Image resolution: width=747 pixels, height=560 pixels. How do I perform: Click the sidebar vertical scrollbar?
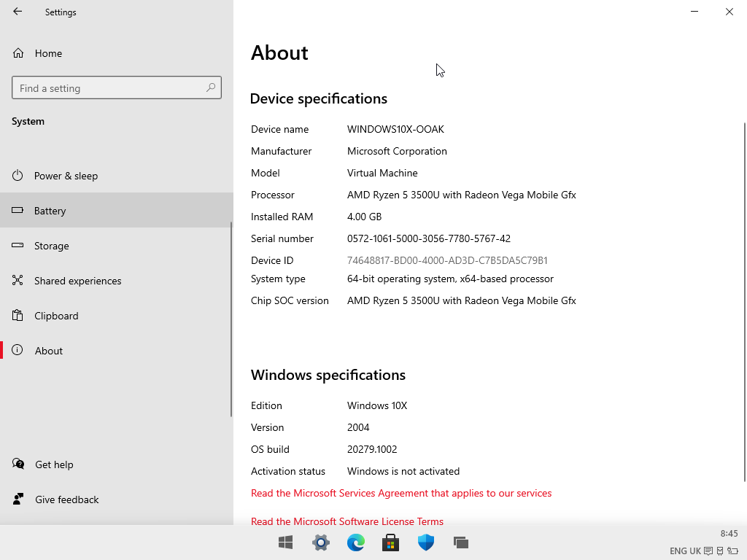(231, 319)
